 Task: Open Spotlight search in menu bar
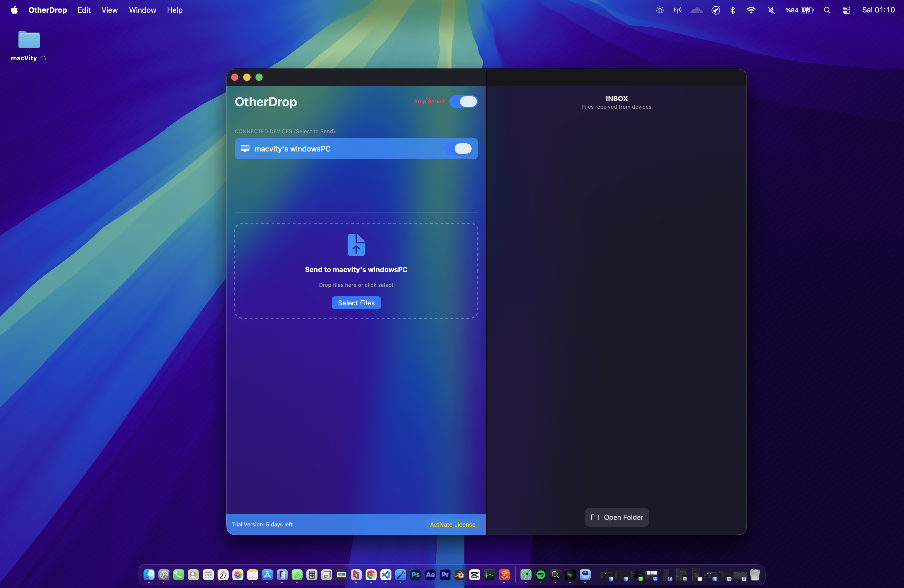coord(827,10)
